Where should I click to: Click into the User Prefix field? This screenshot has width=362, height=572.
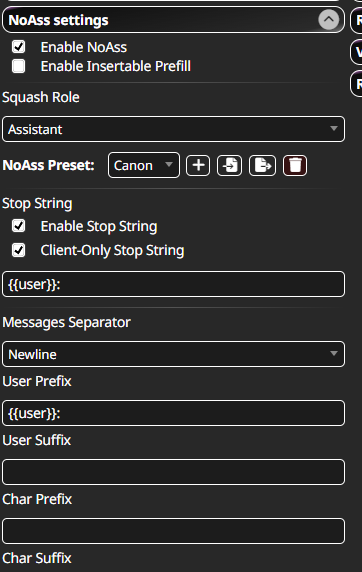pyautogui.click(x=173, y=413)
